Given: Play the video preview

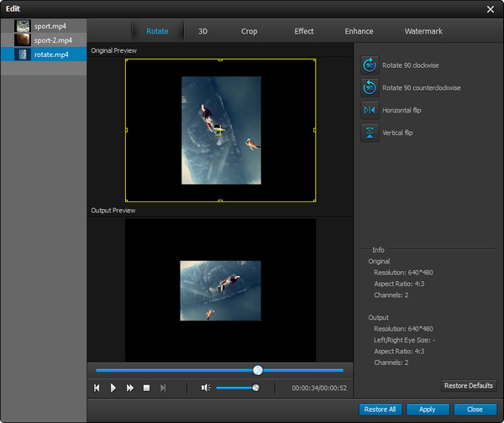Looking at the screenshot, I should point(113,388).
